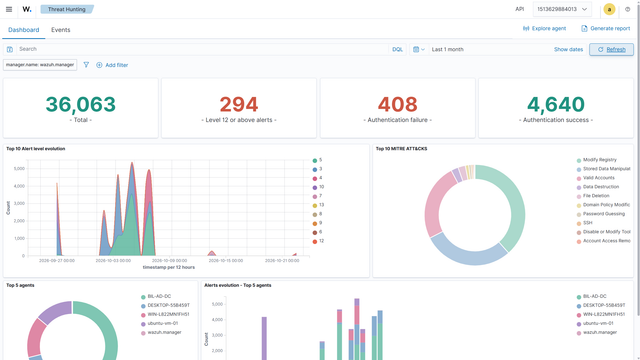Toggle level 5 in alert level legend
Screen dimensions: 640x360
click(318, 160)
